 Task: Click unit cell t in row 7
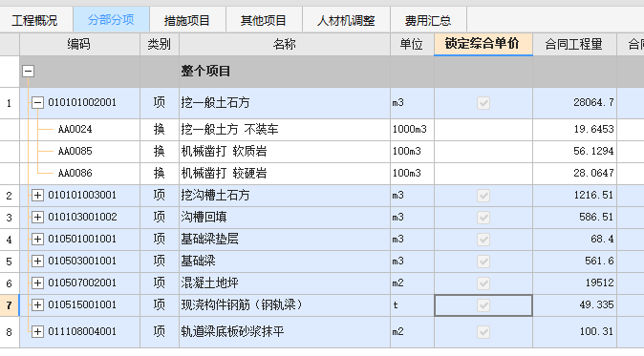[412, 305]
